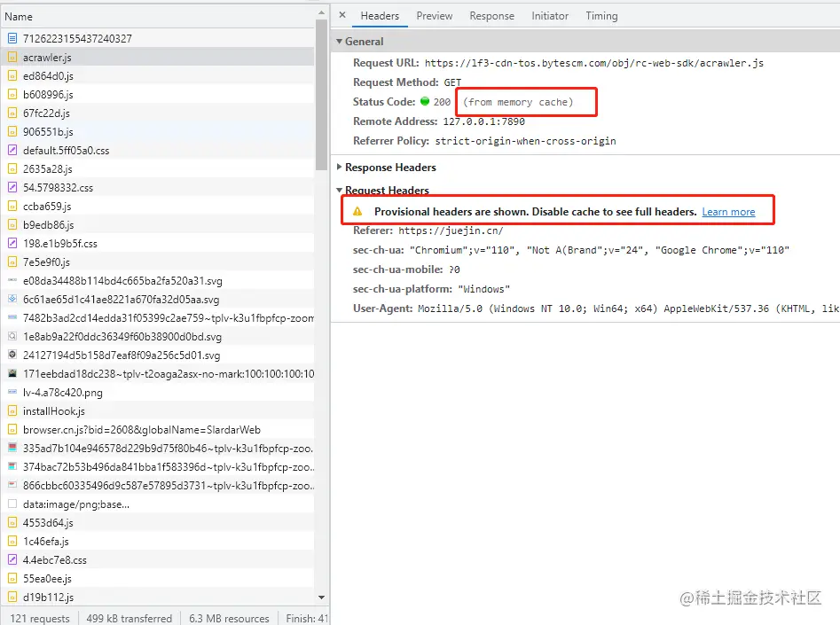Viewport: 840px width, 625px height.
Task: Click the 6.3 MB resources status entry
Action: point(229,618)
